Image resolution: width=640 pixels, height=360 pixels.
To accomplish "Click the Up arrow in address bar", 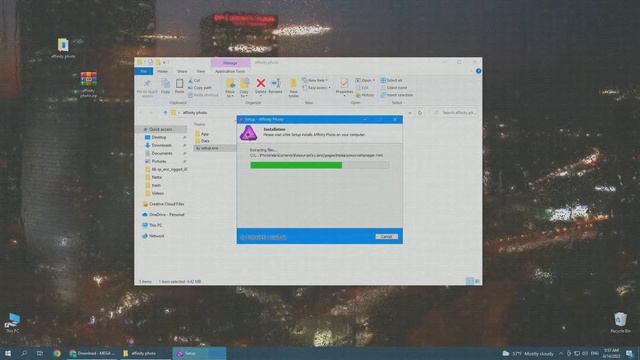I will pos(165,113).
